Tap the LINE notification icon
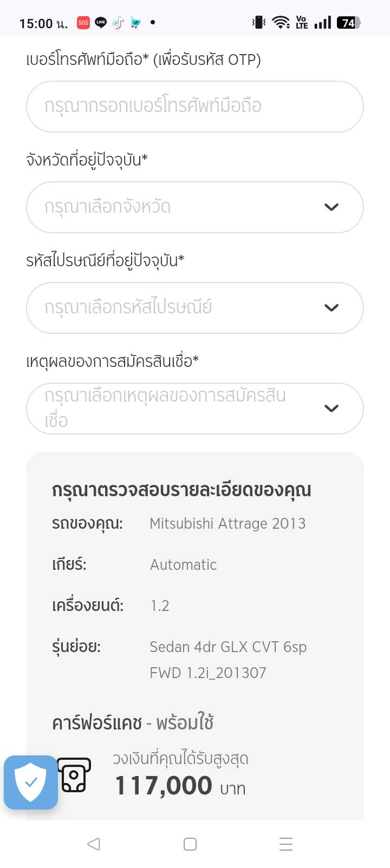 pos(101,23)
